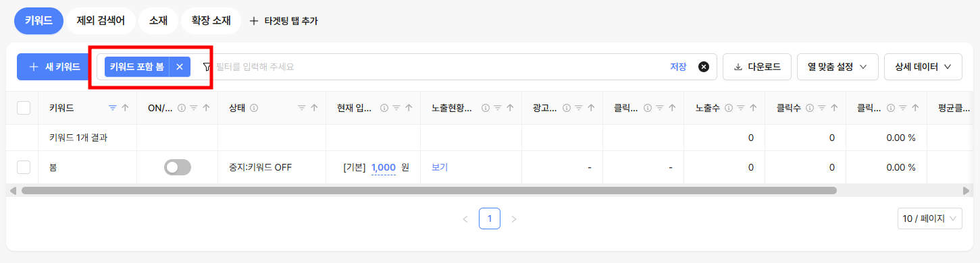Open the 10 / 페이지 page-size selector
Viewport: 980px width, 263px height.
pyautogui.click(x=931, y=218)
